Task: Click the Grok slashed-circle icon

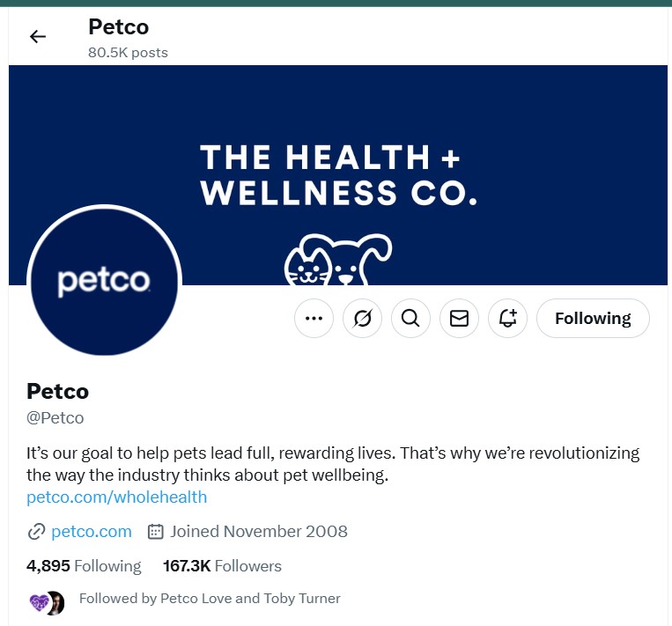Action: tap(362, 319)
